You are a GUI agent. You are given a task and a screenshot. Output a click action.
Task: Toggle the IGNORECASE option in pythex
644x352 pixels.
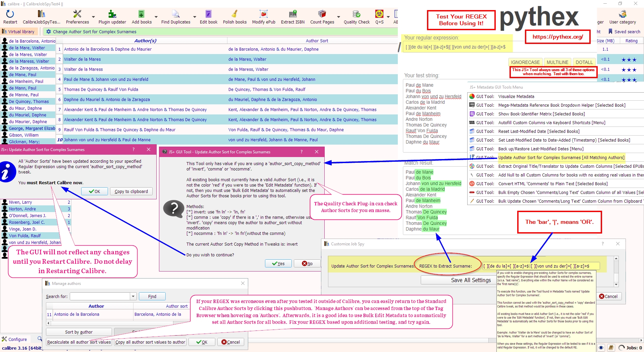point(525,62)
